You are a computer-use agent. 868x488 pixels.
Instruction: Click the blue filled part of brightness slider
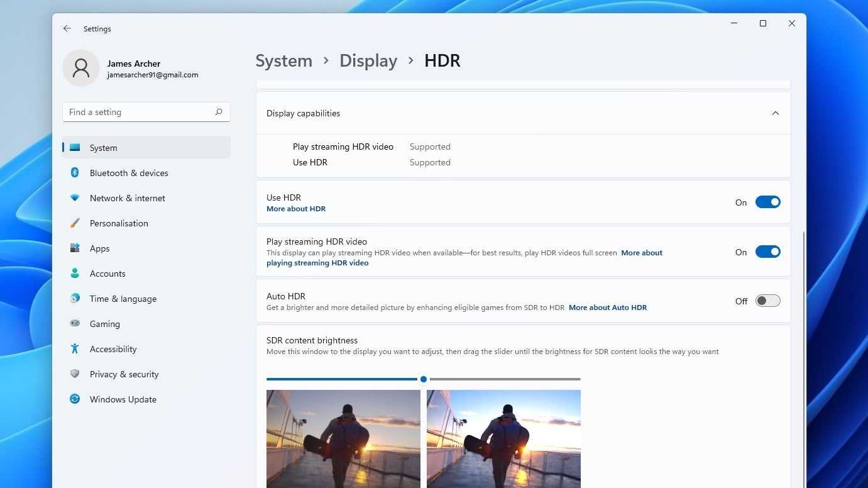pos(342,379)
